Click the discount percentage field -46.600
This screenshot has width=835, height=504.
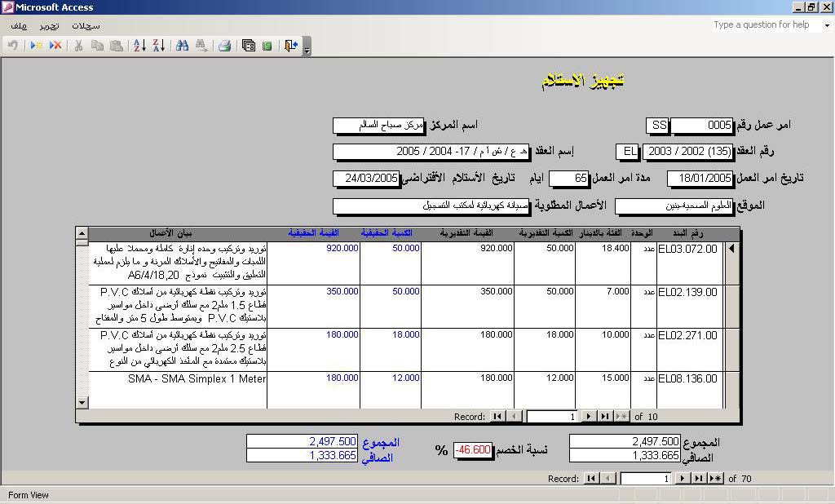473,449
